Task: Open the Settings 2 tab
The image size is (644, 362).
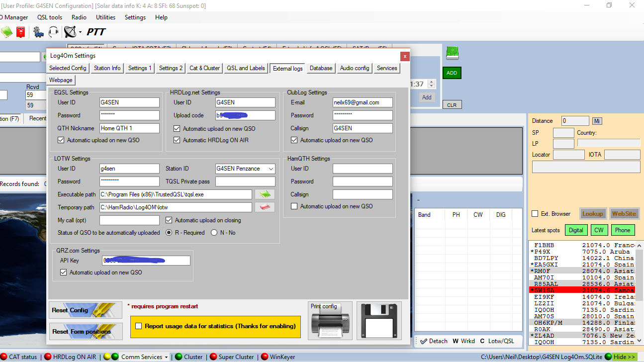Action: pyautogui.click(x=171, y=68)
